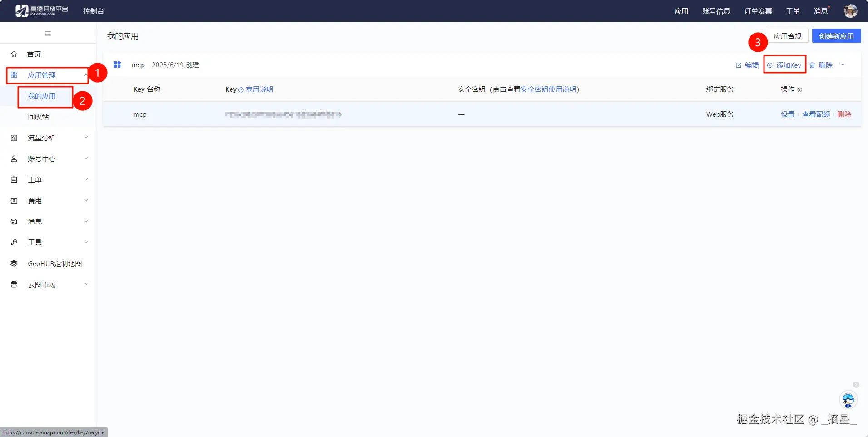Open 订单发票 in top navigation
Screen dimensions: 868x437
point(758,11)
